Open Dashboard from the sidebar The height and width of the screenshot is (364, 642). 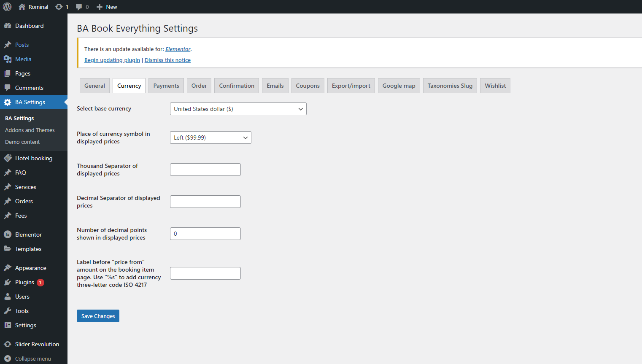pos(29,26)
